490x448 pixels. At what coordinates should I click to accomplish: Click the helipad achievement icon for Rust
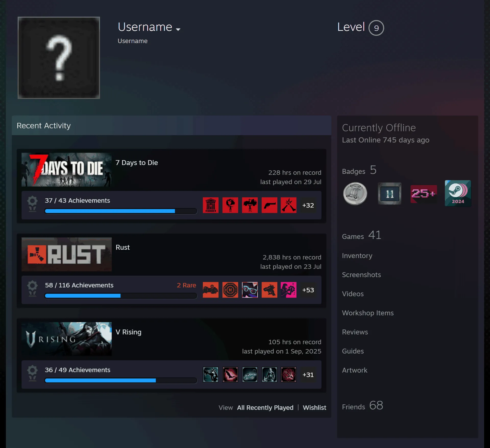pyautogui.click(x=230, y=290)
